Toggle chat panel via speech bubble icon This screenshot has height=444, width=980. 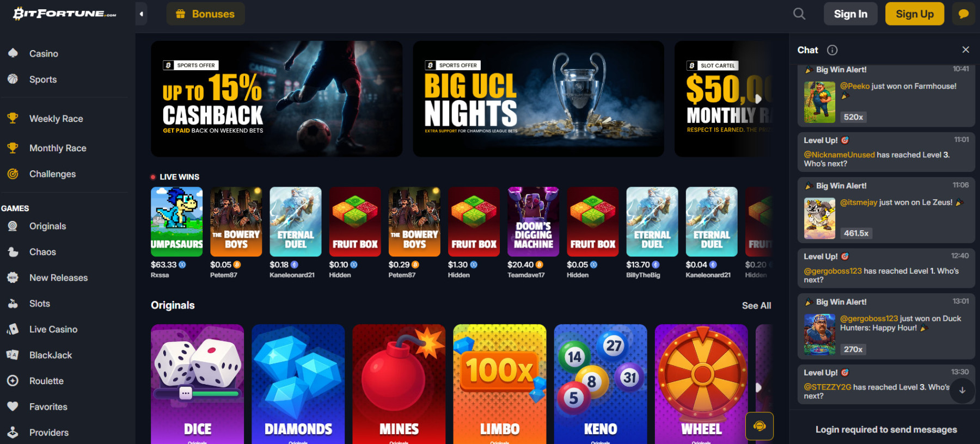[963, 14]
